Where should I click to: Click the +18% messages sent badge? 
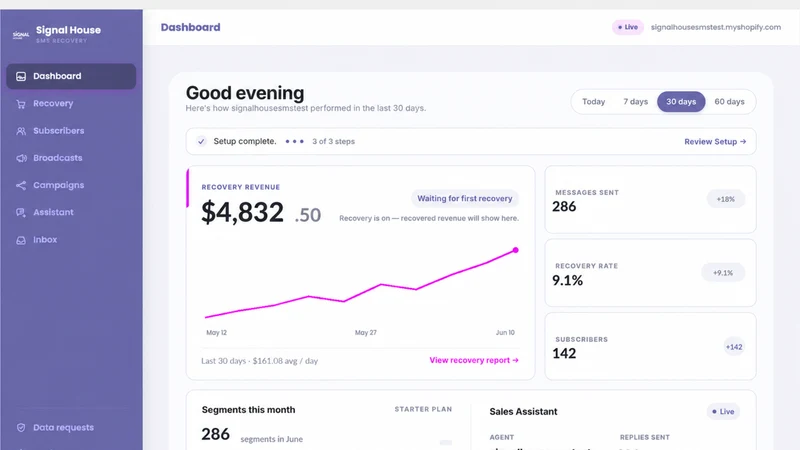726,199
